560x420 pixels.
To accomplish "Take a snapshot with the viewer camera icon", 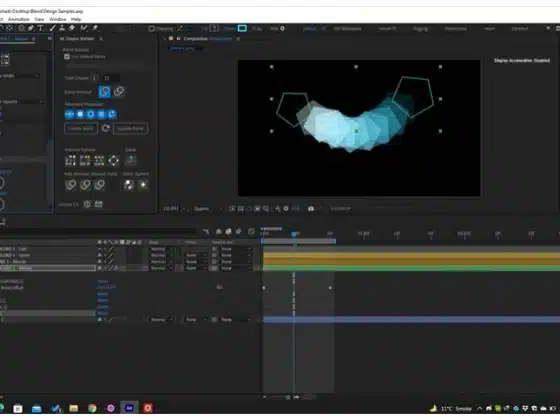I will pyautogui.click(x=311, y=209).
